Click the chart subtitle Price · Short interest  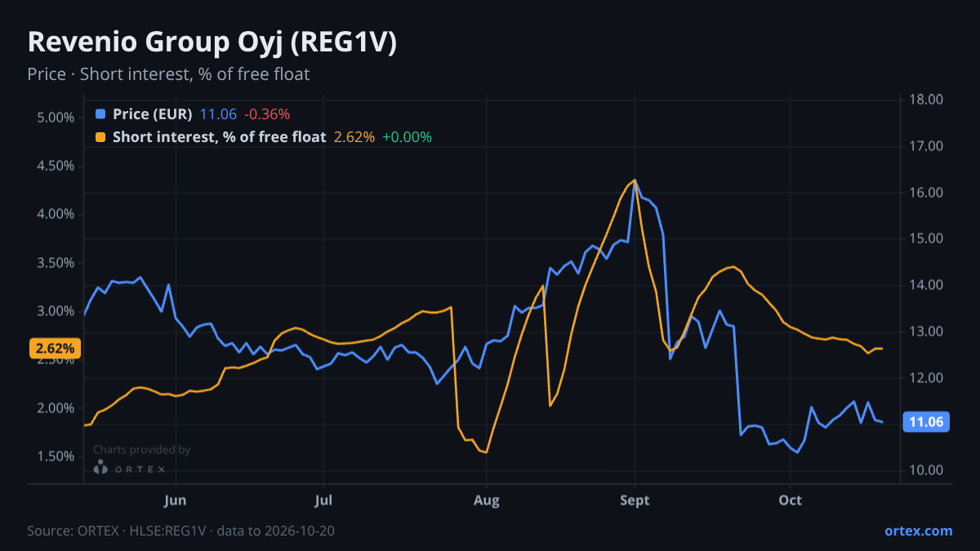(x=168, y=74)
